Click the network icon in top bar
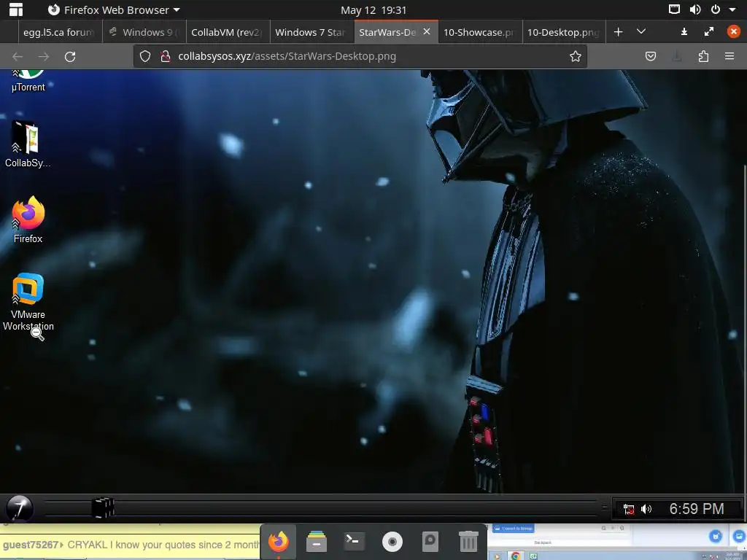The width and height of the screenshot is (747, 560). [x=674, y=9]
